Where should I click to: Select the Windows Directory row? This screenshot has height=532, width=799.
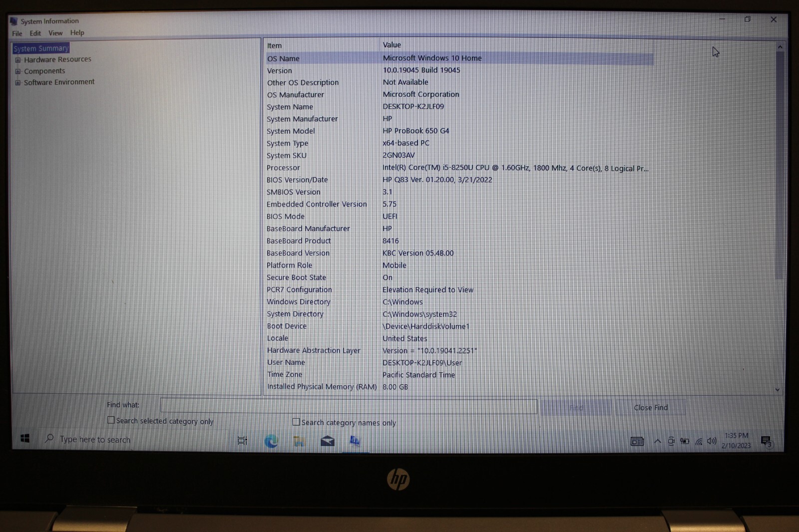click(459, 302)
